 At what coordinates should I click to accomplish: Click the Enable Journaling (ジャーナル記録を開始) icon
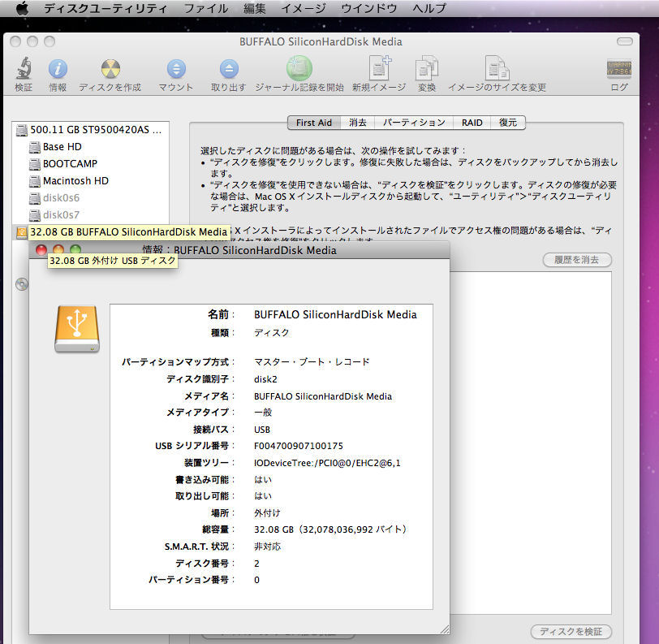(299, 68)
